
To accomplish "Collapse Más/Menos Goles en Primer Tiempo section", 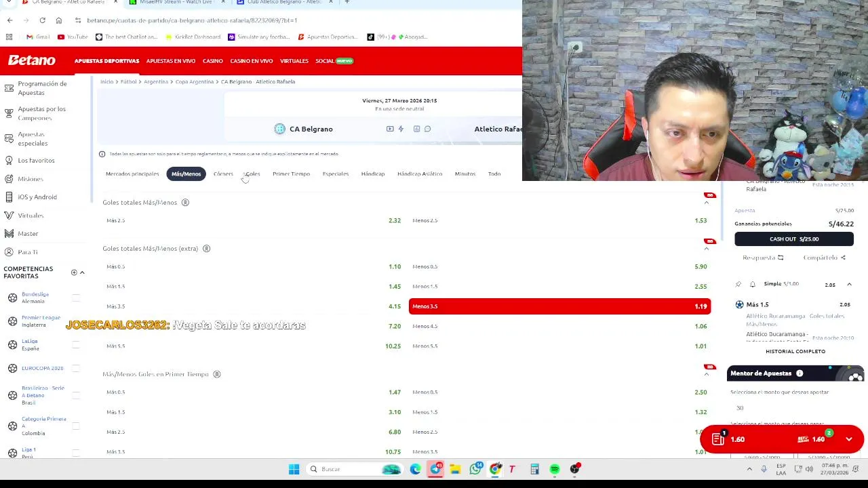I will (707, 374).
